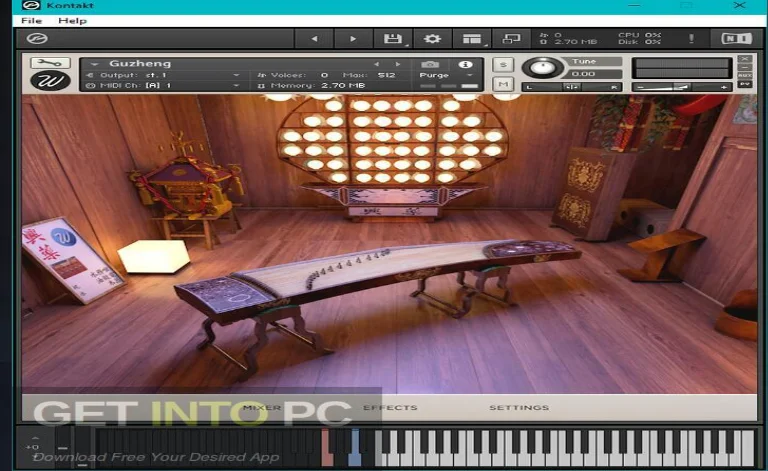Mute the Guzheng instrument with M
Image resolution: width=768 pixels, height=471 pixels.
pos(503,84)
